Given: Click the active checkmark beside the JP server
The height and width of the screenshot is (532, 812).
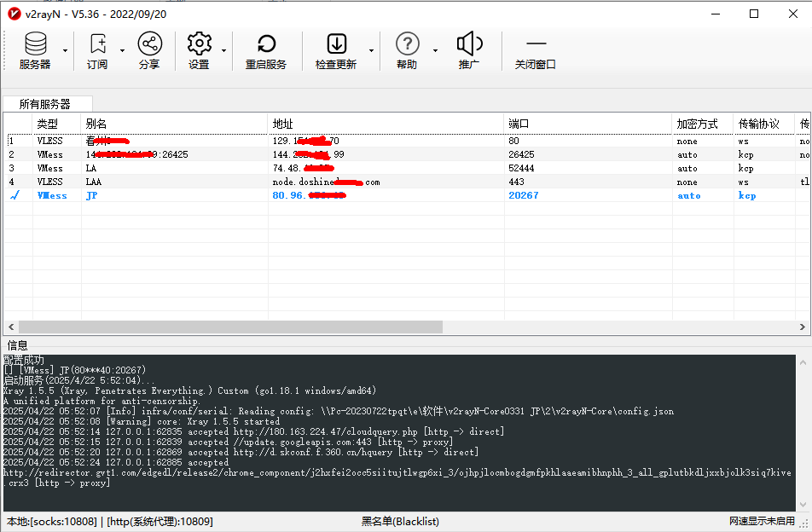Looking at the screenshot, I should (15, 195).
